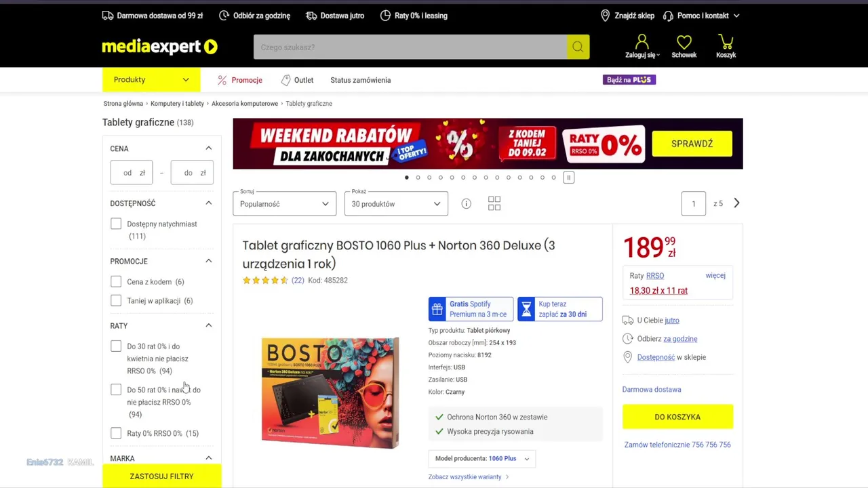Select the first carousel dot indicator
Viewport: 868px width, 488px height.
click(407, 178)
